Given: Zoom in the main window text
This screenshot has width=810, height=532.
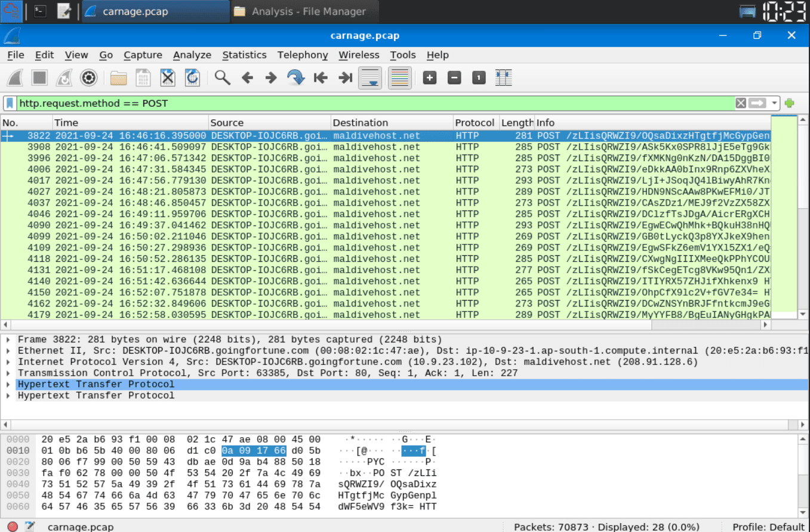Looking at the screenshot, I should pyautogui.click(x=430, y=78).
